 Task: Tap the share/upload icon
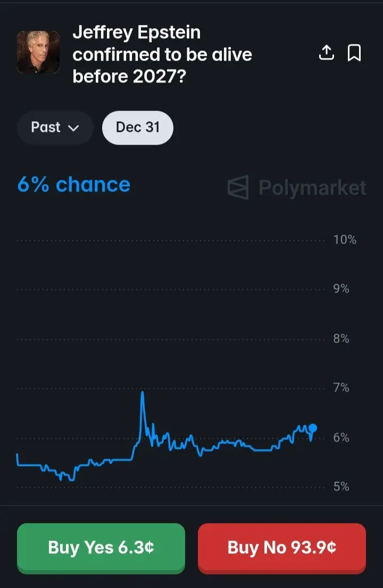(327, 53)
